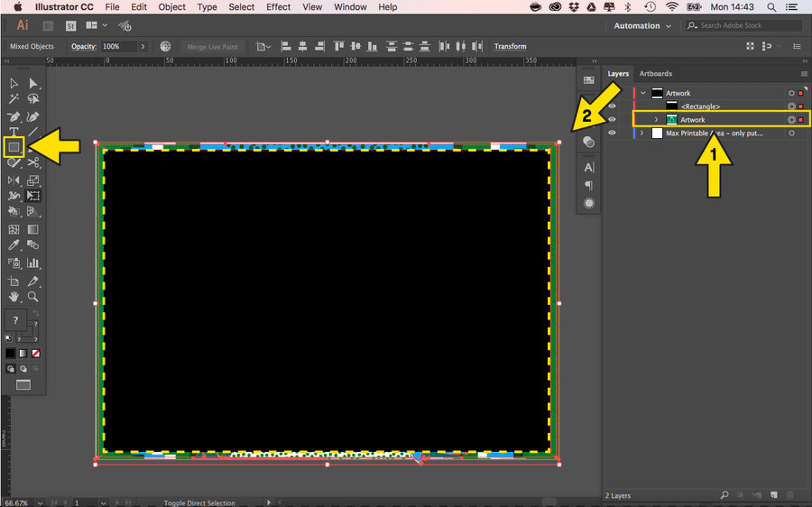Click Default Fill and Stroke icon
Image resolution: width=812 pixels, height=507 pixels.
click(x=8, y=338)
